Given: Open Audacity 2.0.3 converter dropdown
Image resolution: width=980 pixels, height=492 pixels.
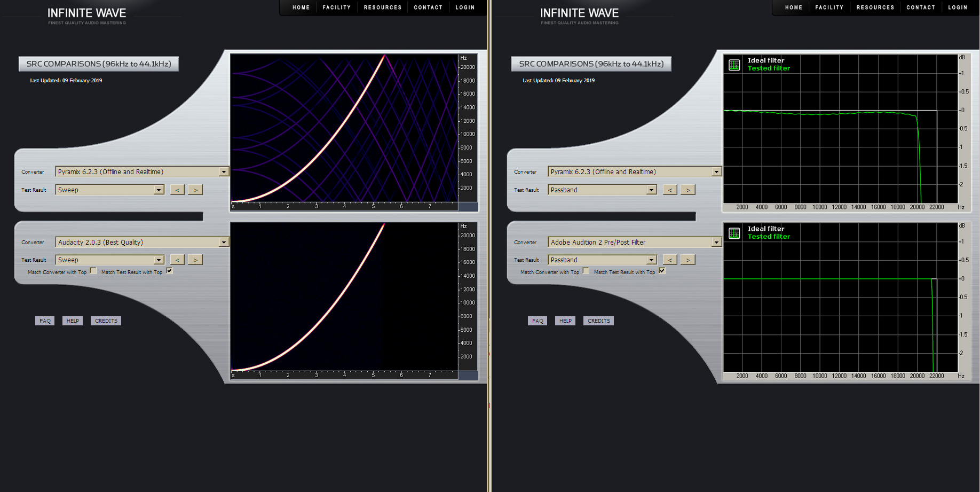Looking at the screenshot, I should [x=143, y=242].
